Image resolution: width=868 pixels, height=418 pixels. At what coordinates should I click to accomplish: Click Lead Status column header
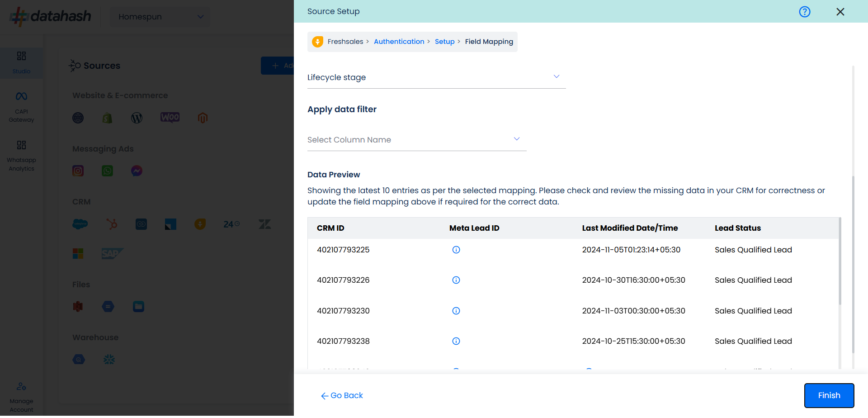coord(738,228)
